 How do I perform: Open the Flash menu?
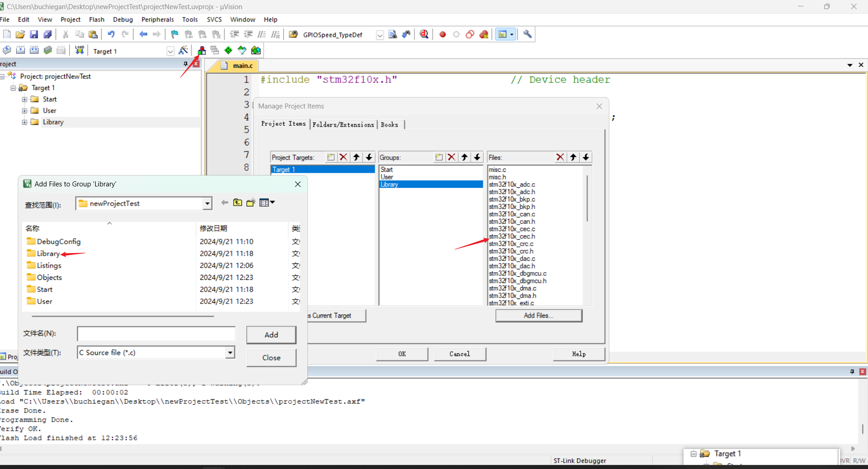[x=97, y=20]
